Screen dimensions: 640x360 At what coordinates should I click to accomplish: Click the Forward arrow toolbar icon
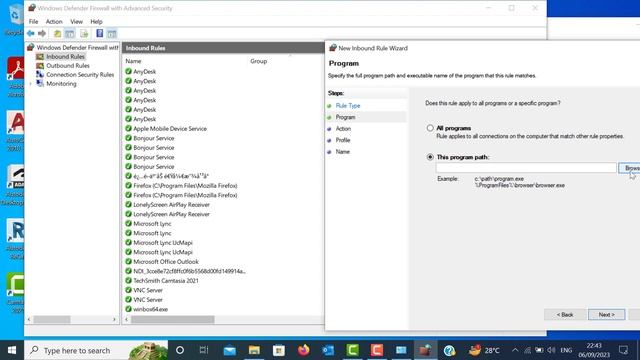click(42, 33)
